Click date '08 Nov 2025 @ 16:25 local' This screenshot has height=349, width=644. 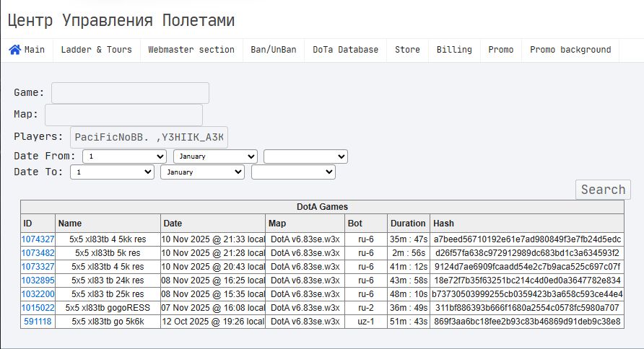(213, 280)
